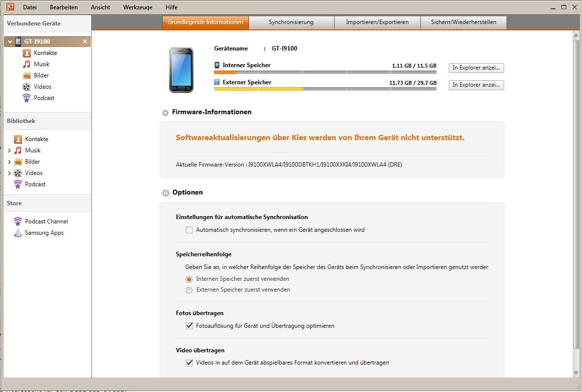Open the Bearbeiten menu
The height and width of the screenshot is (392, 582).
(64, 7)
